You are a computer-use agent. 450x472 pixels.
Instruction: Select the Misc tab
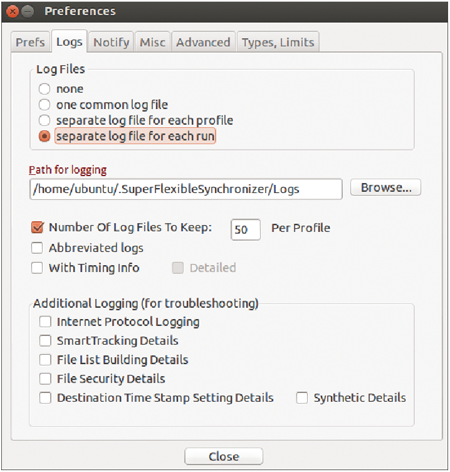pyautogui.click(x=152, y=42)
